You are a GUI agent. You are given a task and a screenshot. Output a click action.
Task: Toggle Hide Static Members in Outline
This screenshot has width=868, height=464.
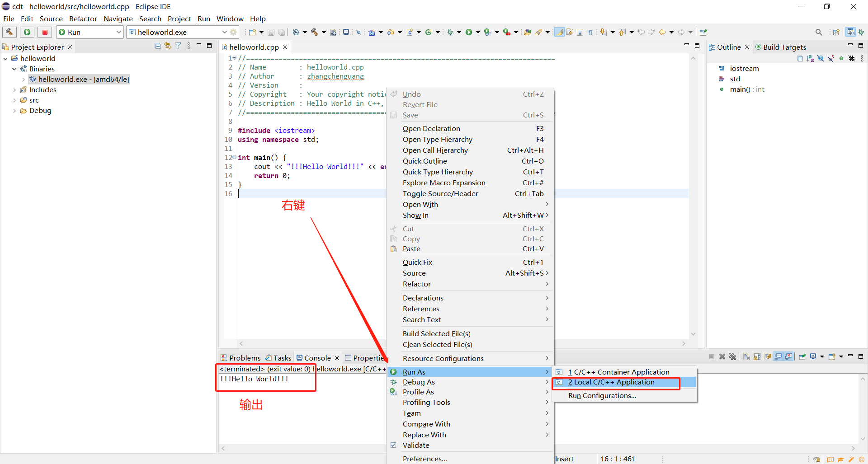point(831,59)
